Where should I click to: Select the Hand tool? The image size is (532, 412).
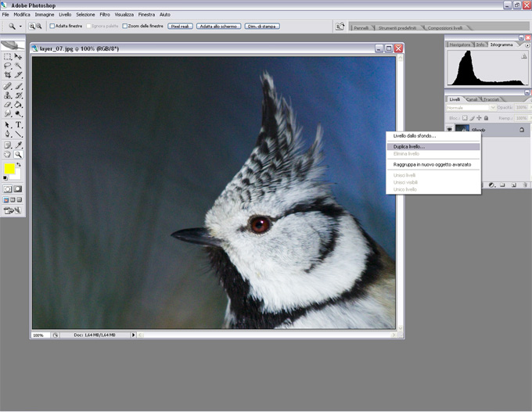coord(8,154)
